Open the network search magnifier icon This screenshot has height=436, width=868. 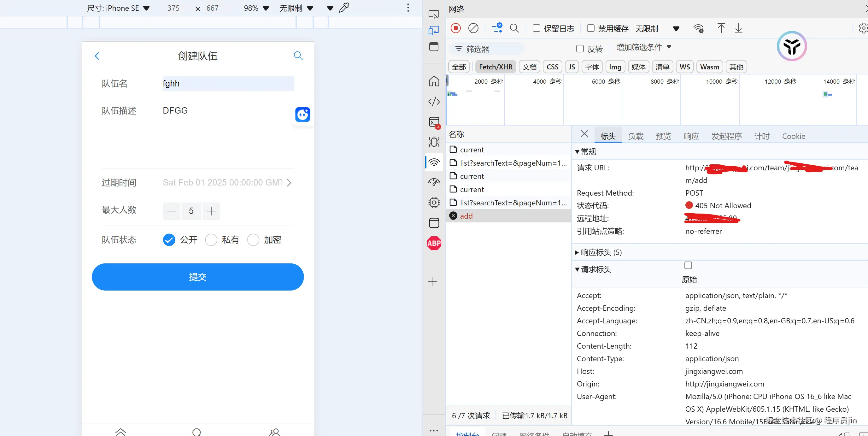point(514,28)
